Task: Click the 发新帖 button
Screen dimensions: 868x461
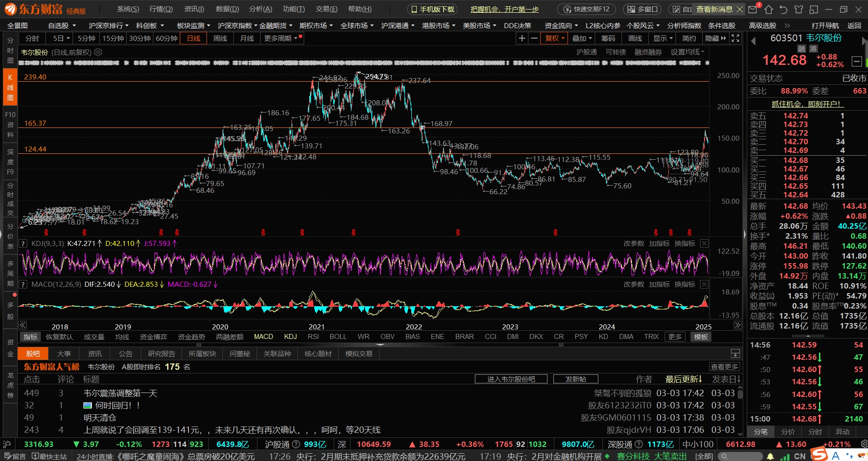Action: (x=575, y=379)
